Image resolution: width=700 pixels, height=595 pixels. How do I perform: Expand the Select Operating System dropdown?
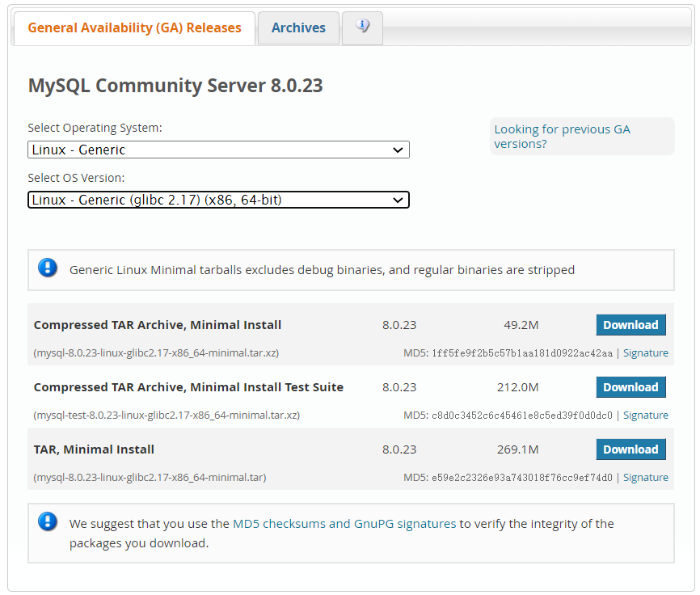218,150
